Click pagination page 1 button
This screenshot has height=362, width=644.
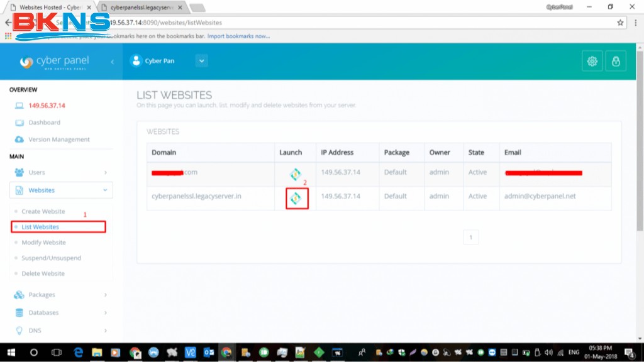[470, 238]
